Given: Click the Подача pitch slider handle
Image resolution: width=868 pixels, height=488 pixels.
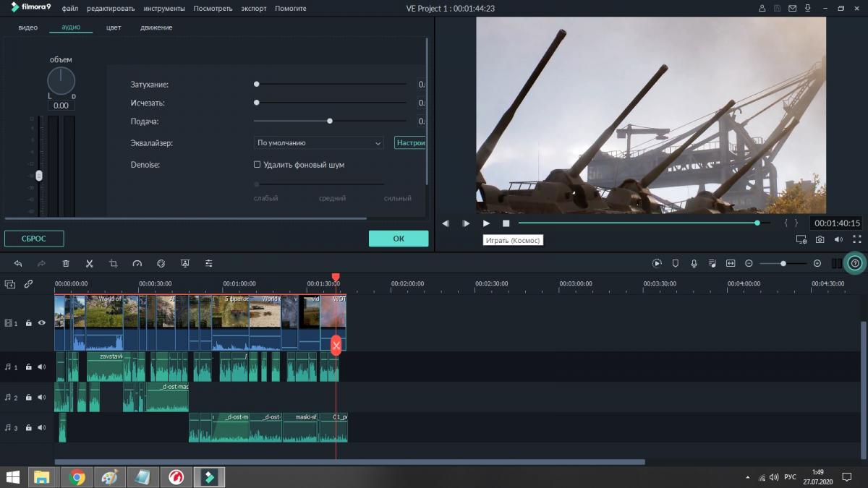Looking at the screenshot, I should 330,121.
